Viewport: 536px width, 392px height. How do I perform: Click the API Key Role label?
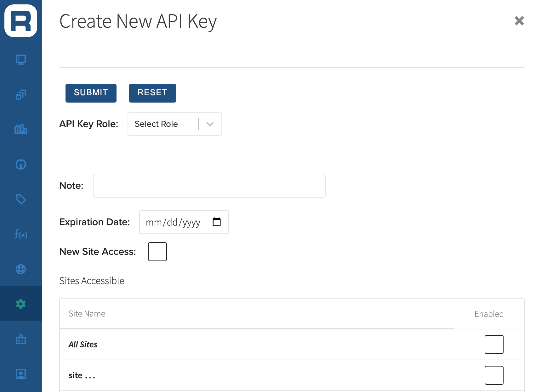(89, 124)
